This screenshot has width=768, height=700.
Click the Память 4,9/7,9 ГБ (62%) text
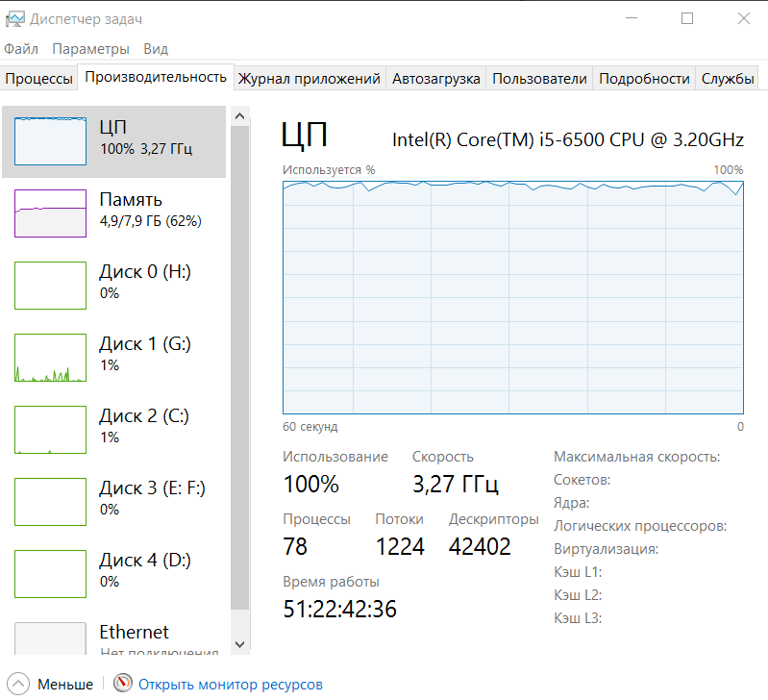pyautogui.click(x=150, y=221)
